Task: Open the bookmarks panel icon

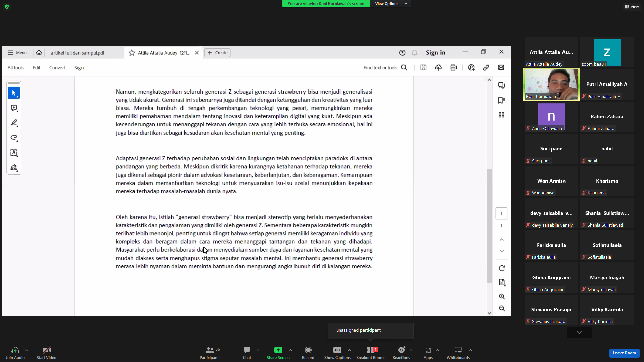Action: 501,100
